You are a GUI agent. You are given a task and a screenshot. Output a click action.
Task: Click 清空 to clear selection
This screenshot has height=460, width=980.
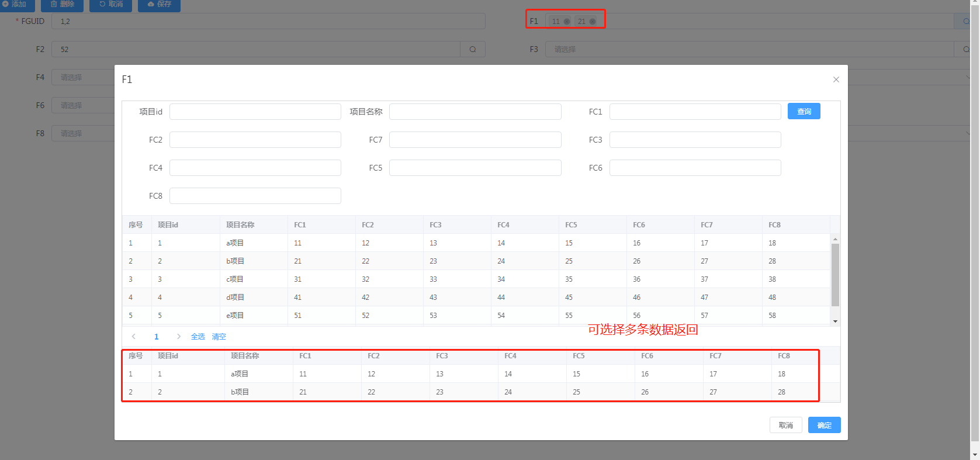pos(219,337)
